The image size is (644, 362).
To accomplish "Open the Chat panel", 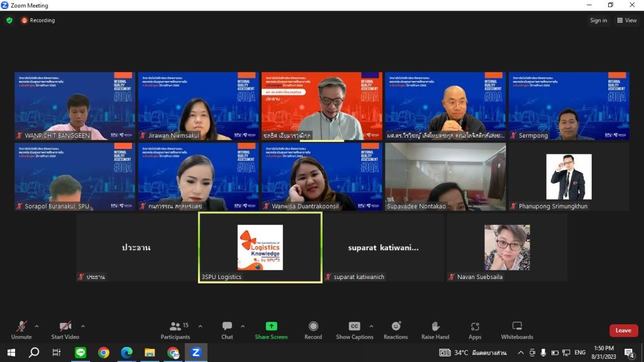I will click(227, 331).
